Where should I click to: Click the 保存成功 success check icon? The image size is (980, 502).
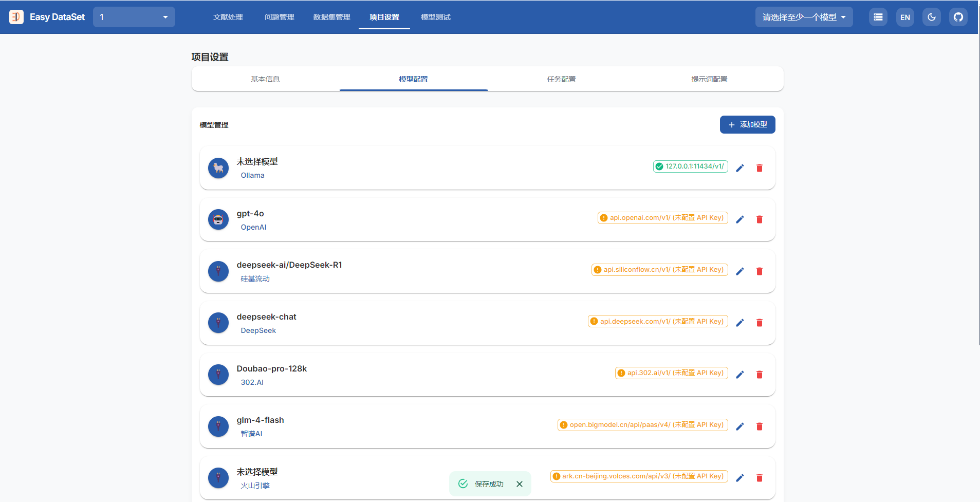463,484
